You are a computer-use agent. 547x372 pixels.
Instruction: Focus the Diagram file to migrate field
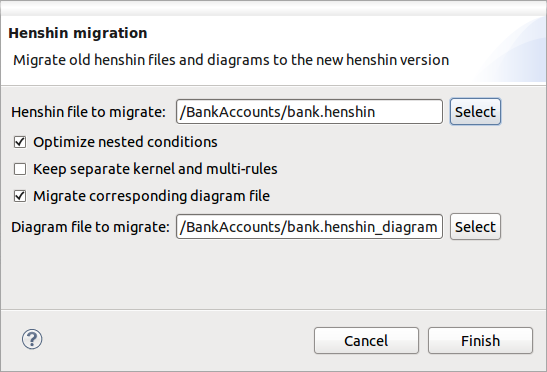point(309,227)
